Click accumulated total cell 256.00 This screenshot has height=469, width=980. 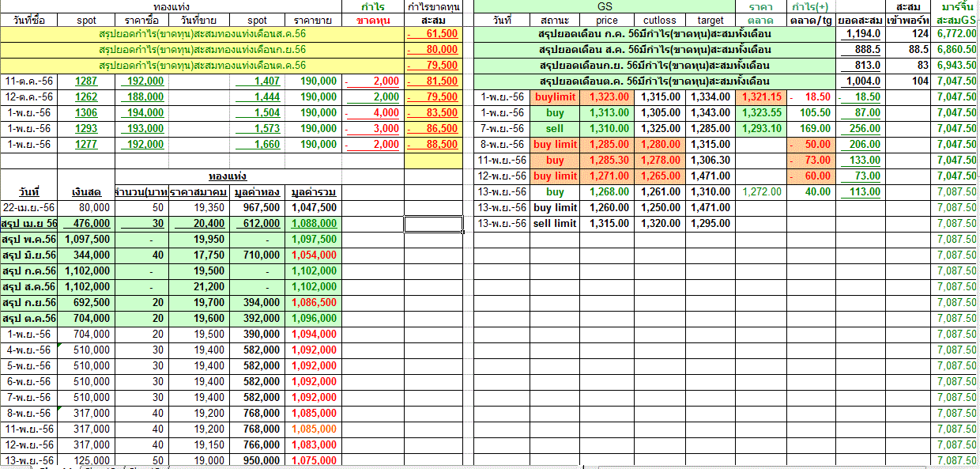(860, 128)
